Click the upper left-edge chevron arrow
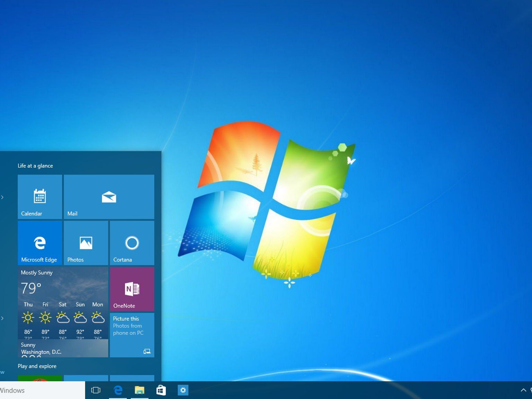Viewport: 532px width, 399px height. point(3,197)
